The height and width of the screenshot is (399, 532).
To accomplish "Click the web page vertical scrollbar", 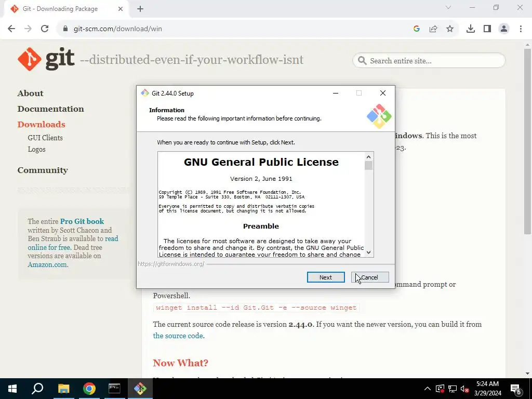I will tap(527, 141).
